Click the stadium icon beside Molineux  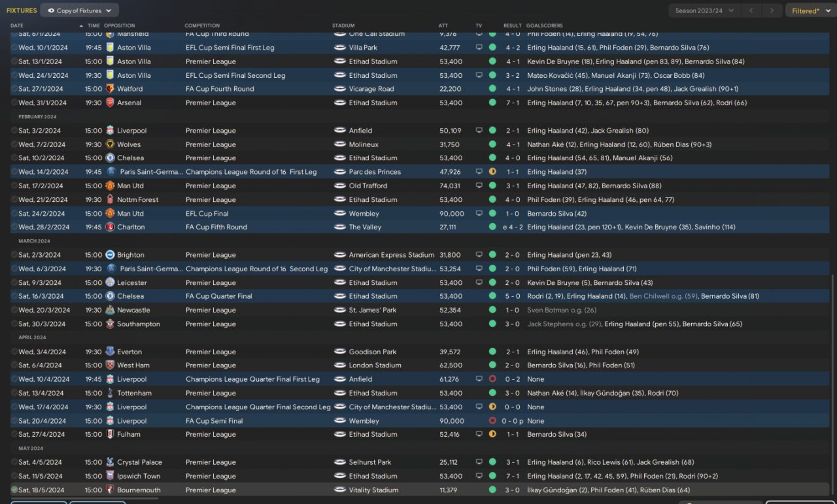click(339, 144)
